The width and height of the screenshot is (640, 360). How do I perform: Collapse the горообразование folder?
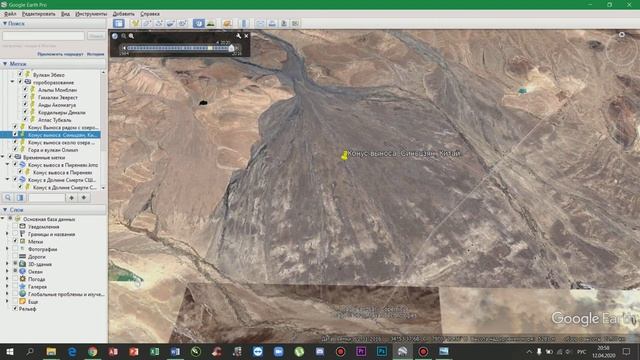12,82
